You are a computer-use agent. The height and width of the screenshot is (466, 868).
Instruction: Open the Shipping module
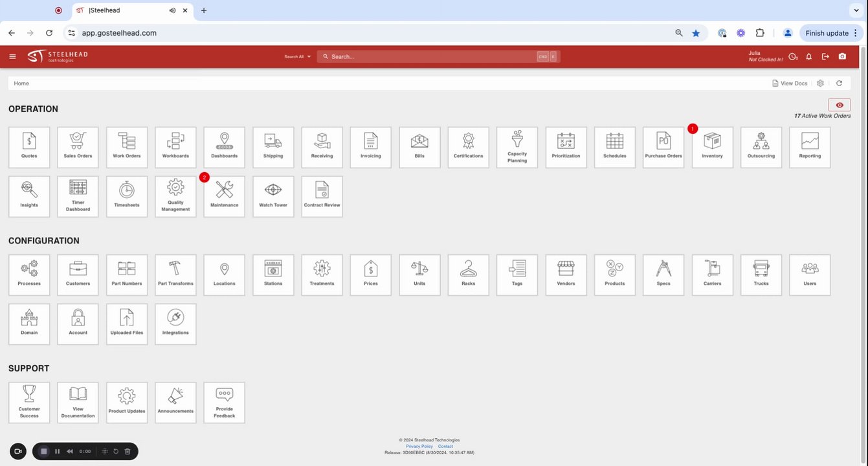(273, 148)
